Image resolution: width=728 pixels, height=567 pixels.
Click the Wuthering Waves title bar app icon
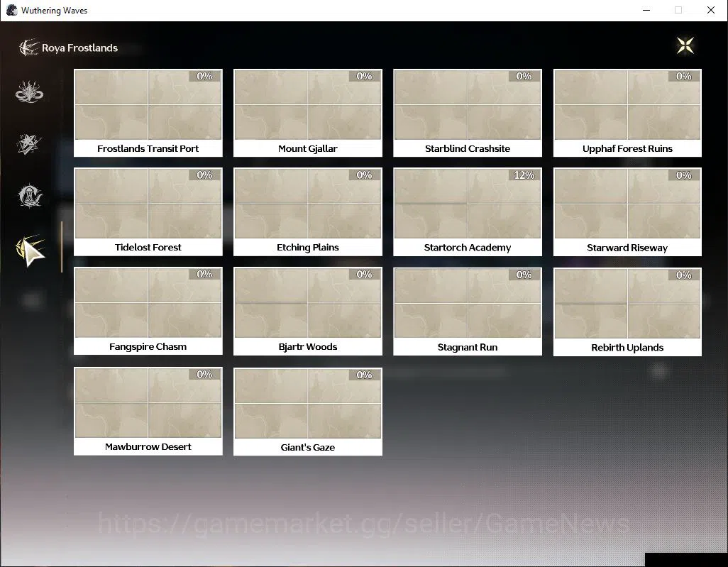11,10
